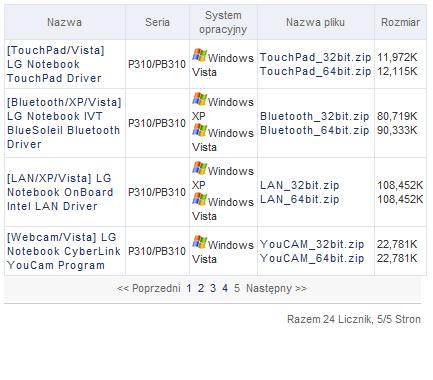Download TouchPad_32bit.zip file

point(315,57)
